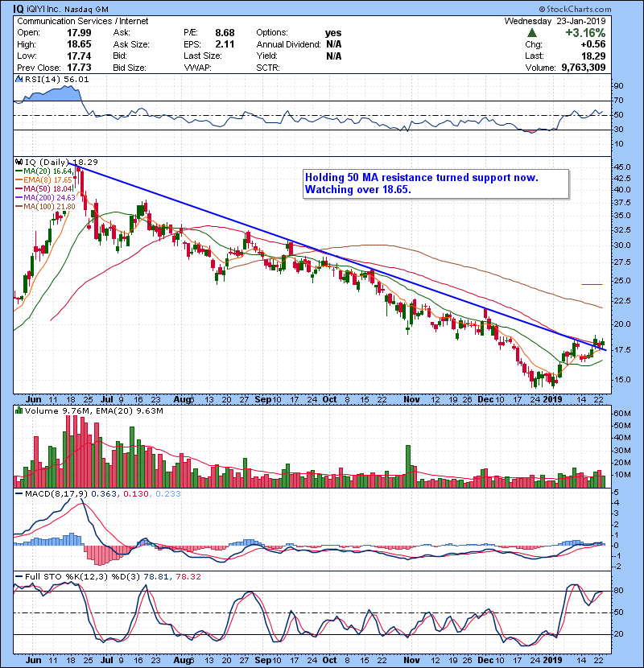644x668 pixels.
Task: Click the Last price 18.29 in header
Action: 594,56
